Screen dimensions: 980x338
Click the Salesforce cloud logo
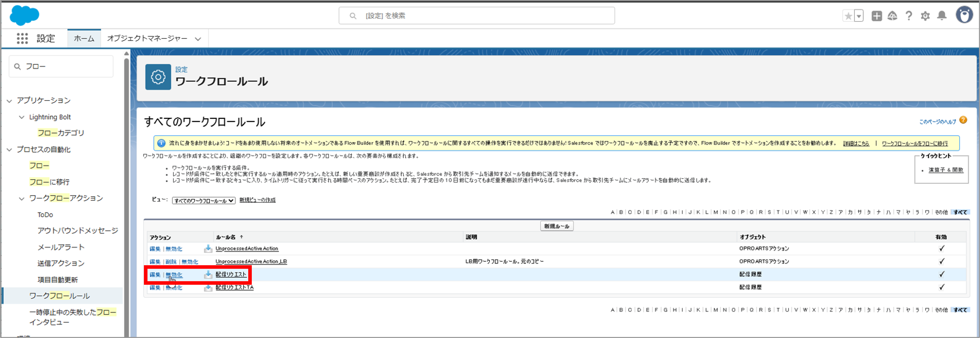(x=24, y=15)
